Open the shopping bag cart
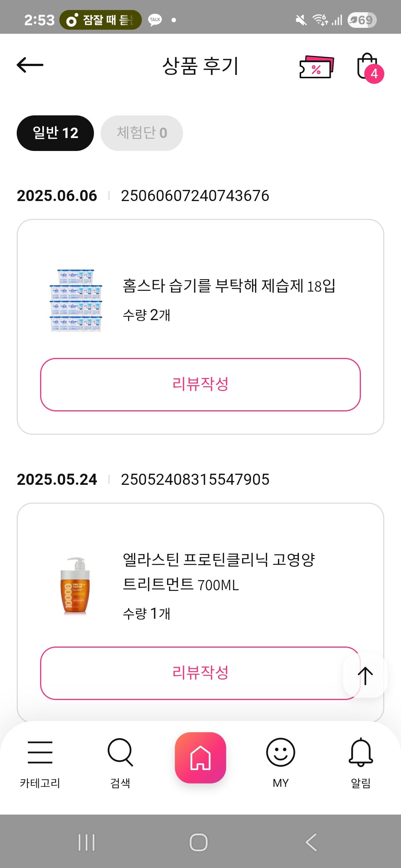The width and height of the screenshot is (401, 868). coord(368,67)
